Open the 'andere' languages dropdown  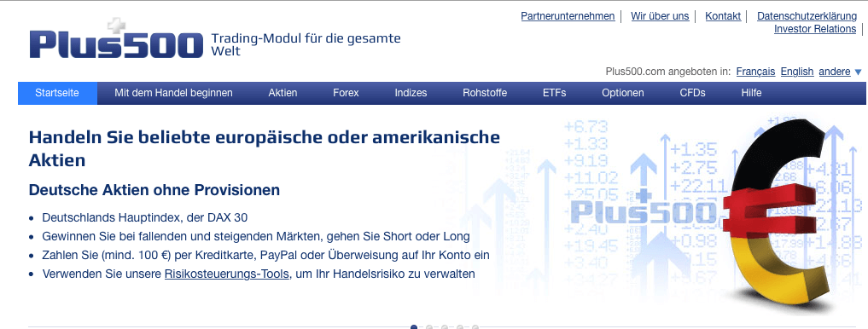834,72
